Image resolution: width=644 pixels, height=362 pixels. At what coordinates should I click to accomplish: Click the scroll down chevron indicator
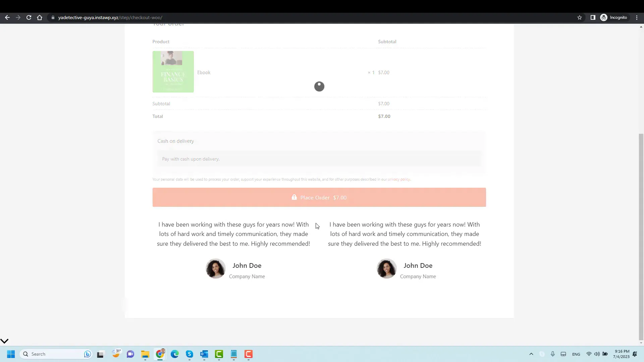tap(5, 341)
